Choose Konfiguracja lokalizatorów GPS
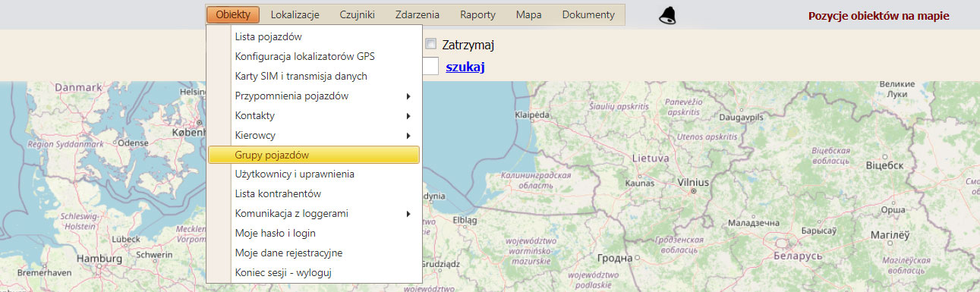Screen dimensions: 980x292 (314, 57)
